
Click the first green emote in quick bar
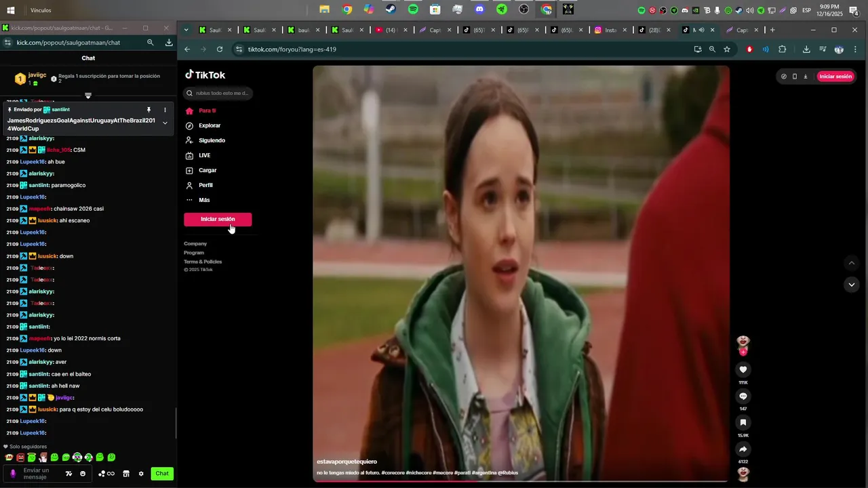[x=31, y=457]
